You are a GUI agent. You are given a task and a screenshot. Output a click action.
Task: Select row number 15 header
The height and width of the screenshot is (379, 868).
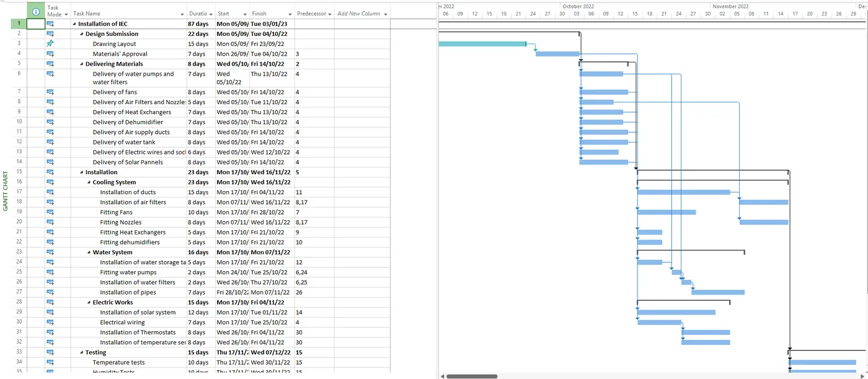[x=19, y=172]
